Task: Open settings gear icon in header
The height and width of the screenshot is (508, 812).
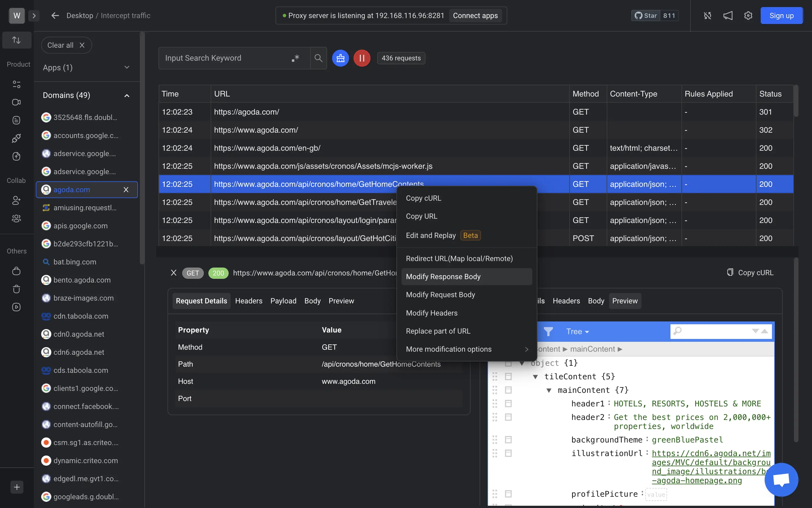Action: (748, 16)
